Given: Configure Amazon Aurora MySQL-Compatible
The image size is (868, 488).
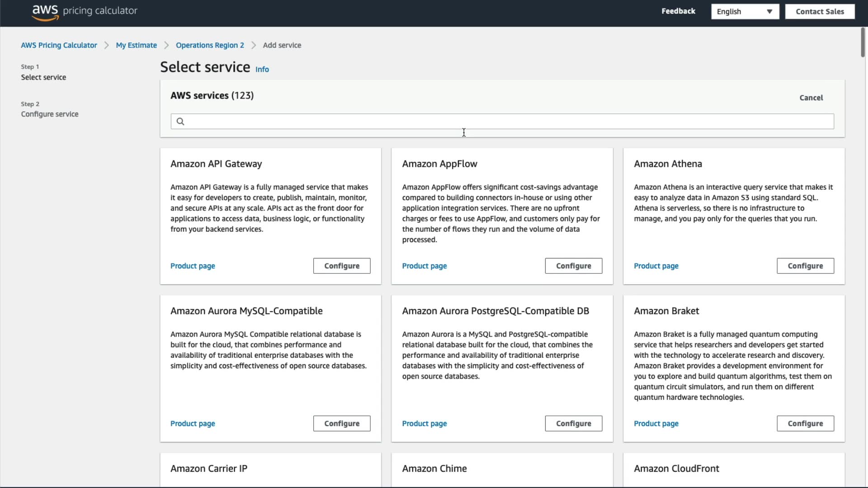Looking at the screenshot, I should click(x=342, y=424).
